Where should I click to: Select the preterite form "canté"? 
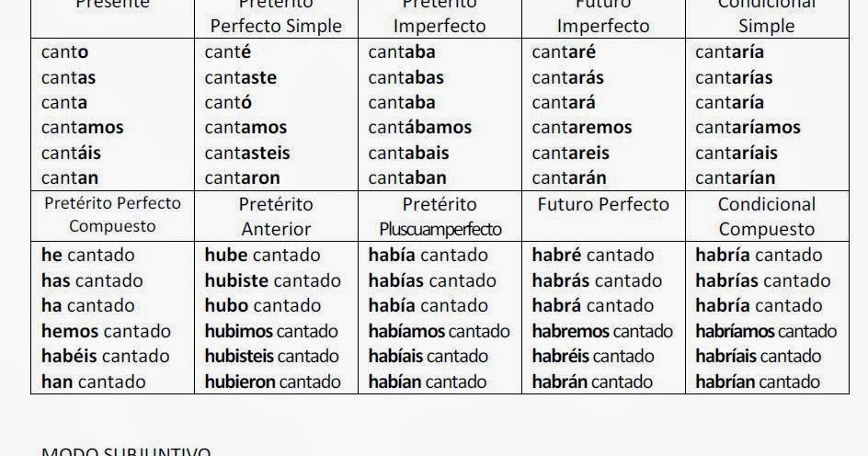tap(228, 52)
